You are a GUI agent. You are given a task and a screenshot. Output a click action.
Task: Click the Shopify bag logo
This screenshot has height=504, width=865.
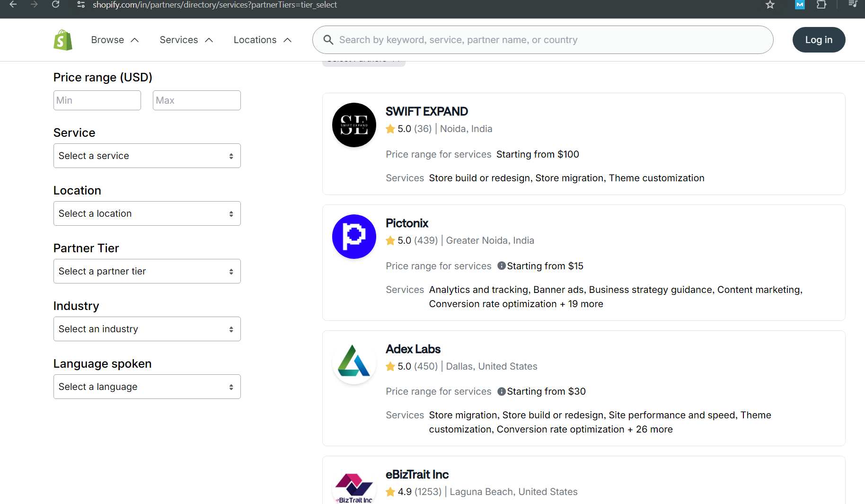(x=63, y=40)
